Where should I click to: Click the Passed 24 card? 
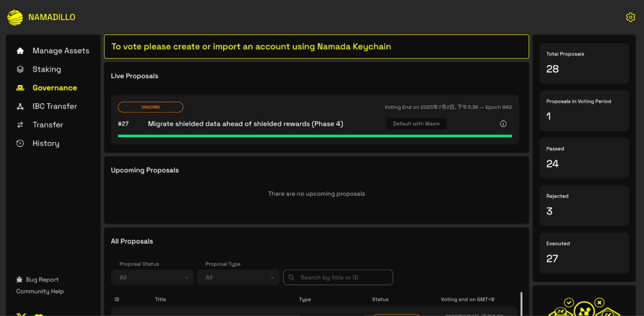[x=584, y=158]
